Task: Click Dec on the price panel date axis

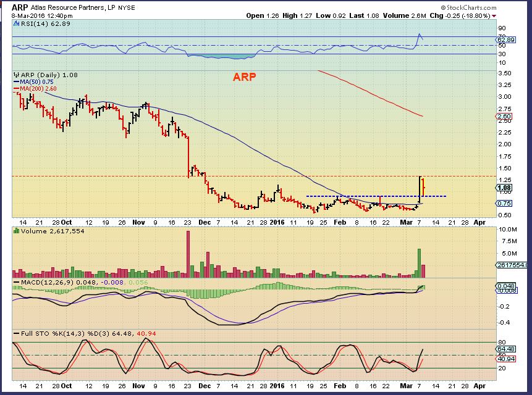Action: click(x=205, y=222)
